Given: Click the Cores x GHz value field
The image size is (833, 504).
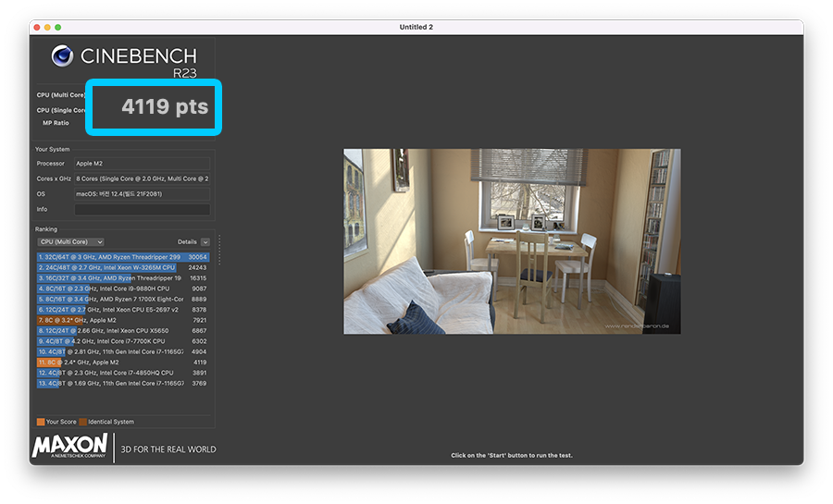Looking at the screenshot, I should pyautogui.click(x=142, y=178).
